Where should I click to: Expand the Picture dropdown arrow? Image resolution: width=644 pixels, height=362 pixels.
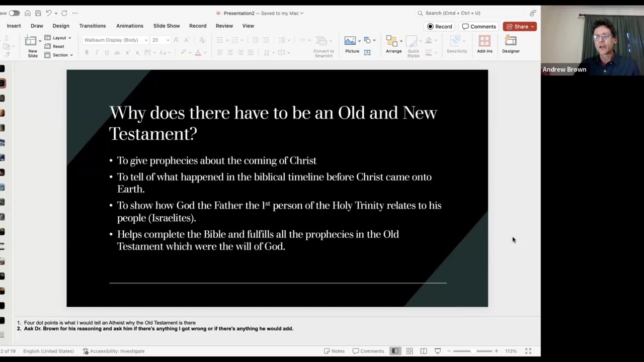pos(359,41)
